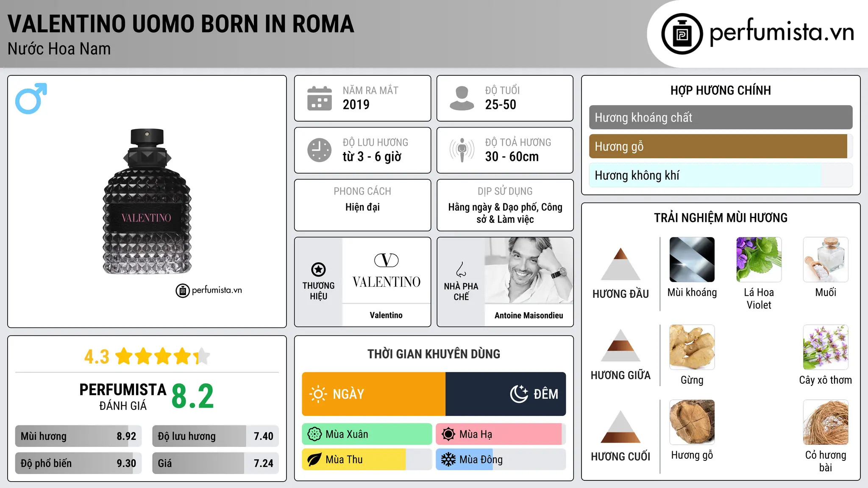This screenshot has height=488, width=868.
Task: Click the perfumista.vn logo bottle icon
Action: pos(682,34)
